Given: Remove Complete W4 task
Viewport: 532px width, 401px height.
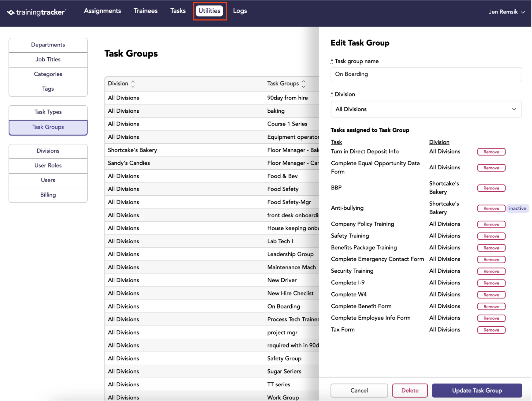Looking at the screenshot, I should click(x=491, y=295).
